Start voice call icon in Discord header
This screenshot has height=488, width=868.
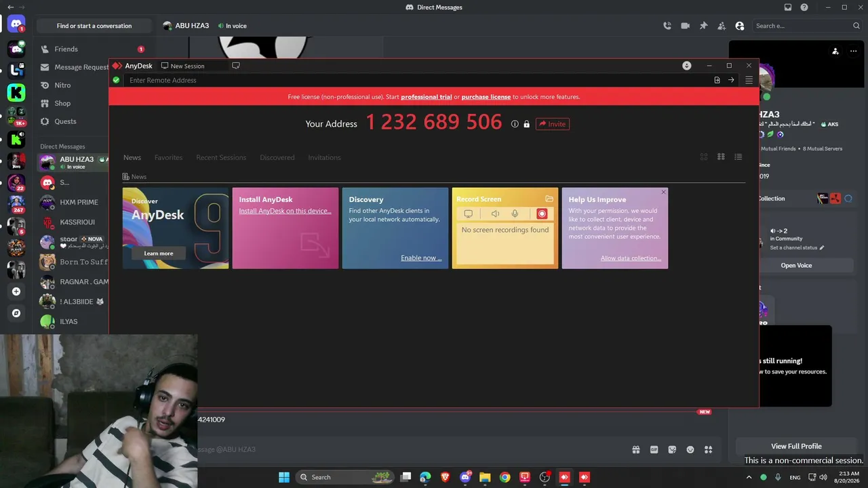667,26
